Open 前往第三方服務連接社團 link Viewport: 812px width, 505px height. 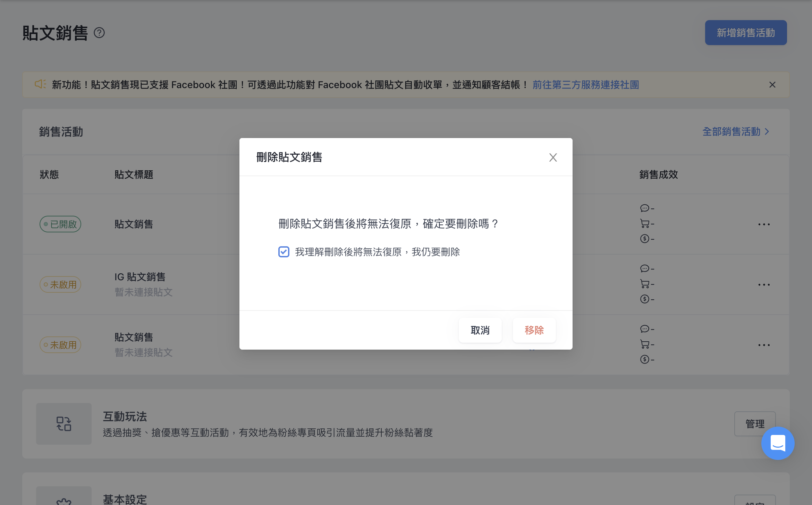click(x=586, y=85)
